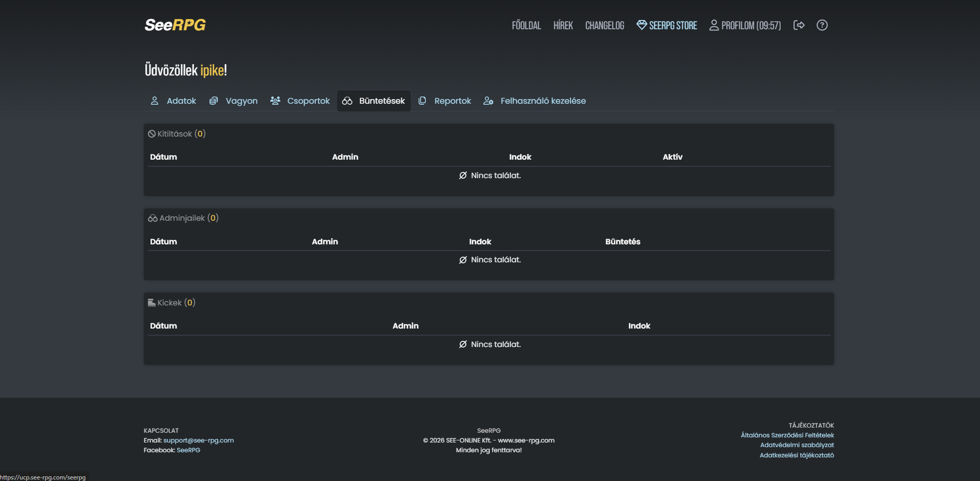The width and height of the screenshot is (980, 481).
Task: Open the SeeRPG Facebook link
Action: (x=189, y=450)
